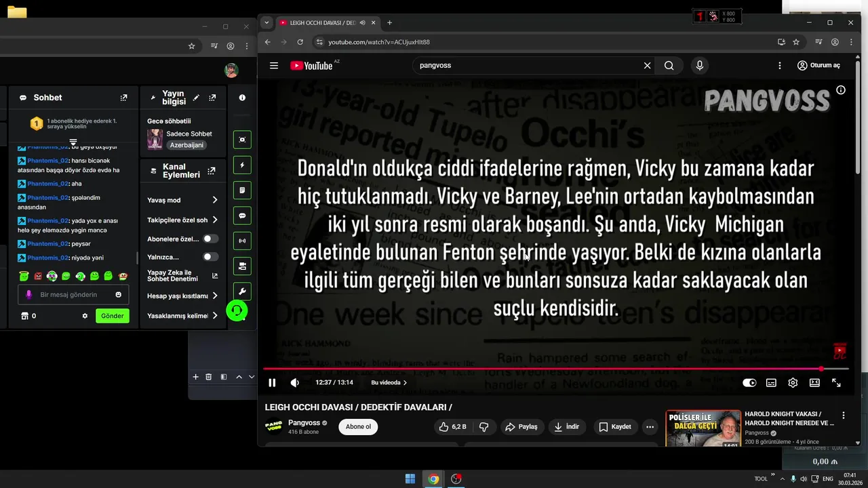Image resolution: width=868 pixels, height=488 pixels.
Task: Click the 'Oturum aç' sign-in button
Action: coord(818,66)
